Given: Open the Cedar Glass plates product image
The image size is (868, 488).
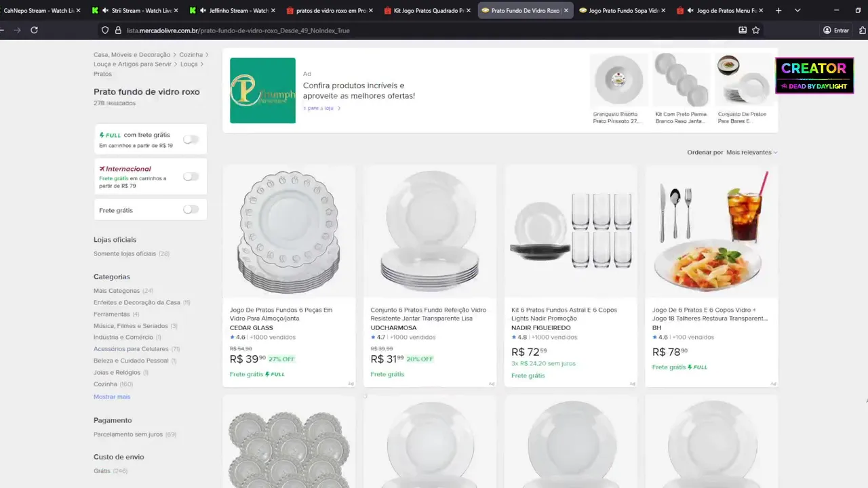Looking at the screenshot, I should coord(289,232).
